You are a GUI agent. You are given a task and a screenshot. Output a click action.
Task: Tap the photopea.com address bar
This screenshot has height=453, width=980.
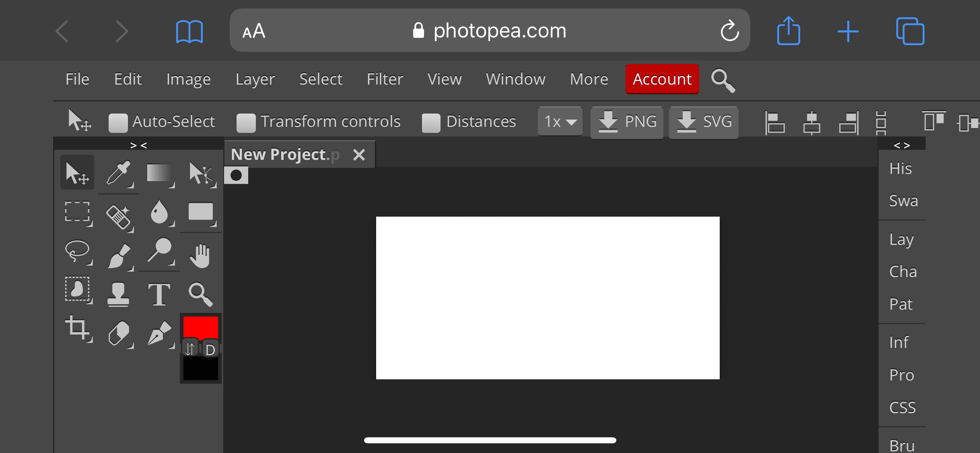click(x=489, y=31)
